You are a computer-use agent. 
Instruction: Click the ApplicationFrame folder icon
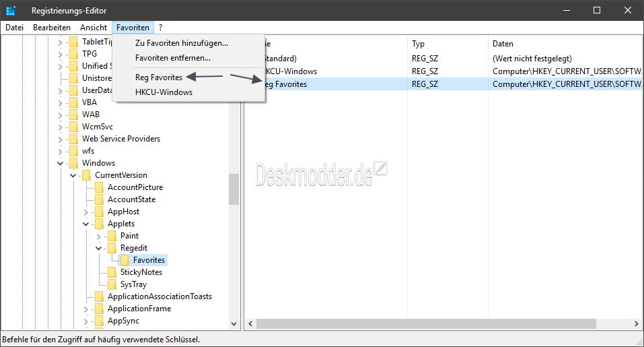[x=99, y=309]
